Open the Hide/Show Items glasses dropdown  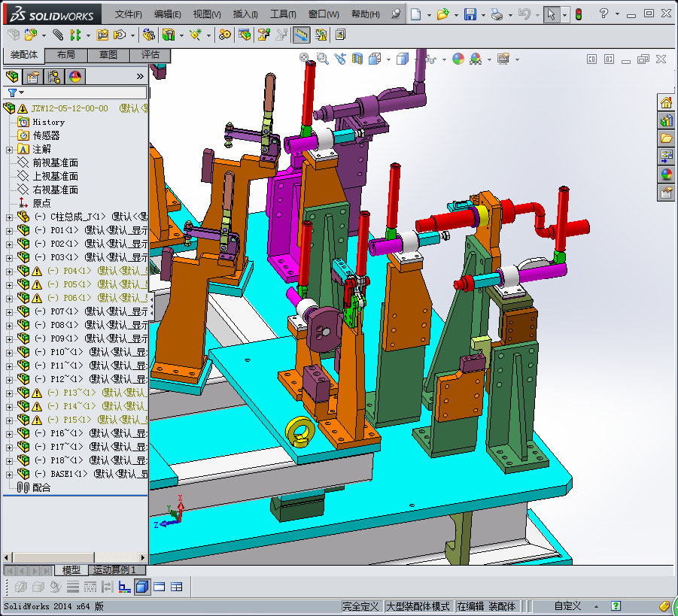[x=444, y=57]
